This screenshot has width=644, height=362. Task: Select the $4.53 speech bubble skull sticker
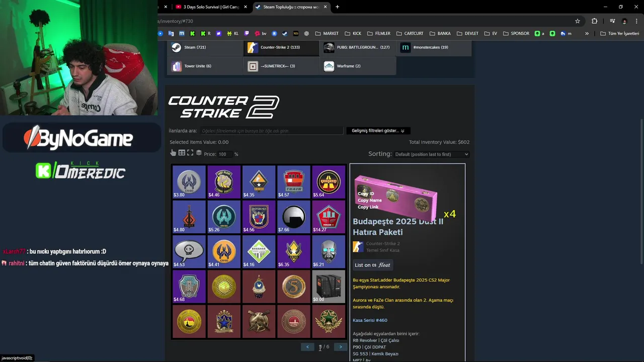click(189, 251)
